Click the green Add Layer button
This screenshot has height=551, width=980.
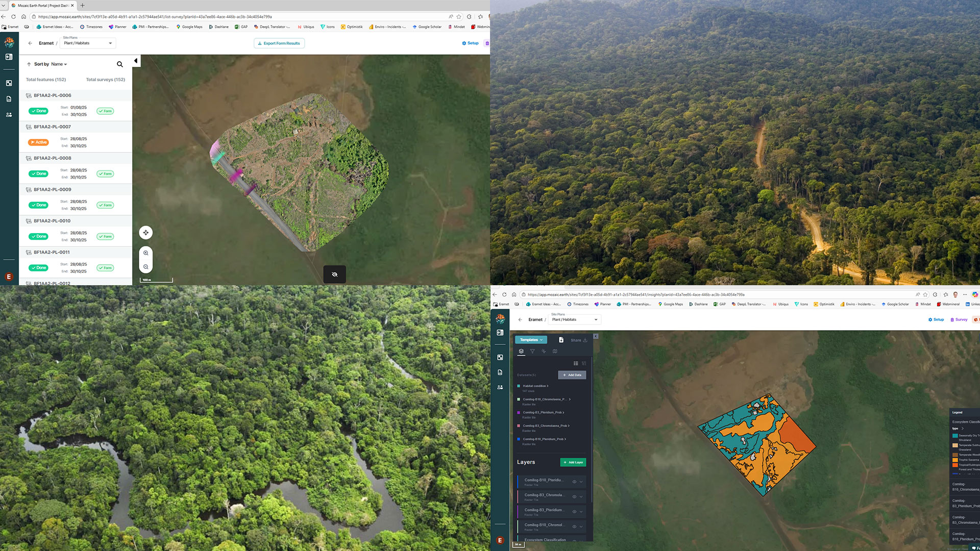[573, 462]
